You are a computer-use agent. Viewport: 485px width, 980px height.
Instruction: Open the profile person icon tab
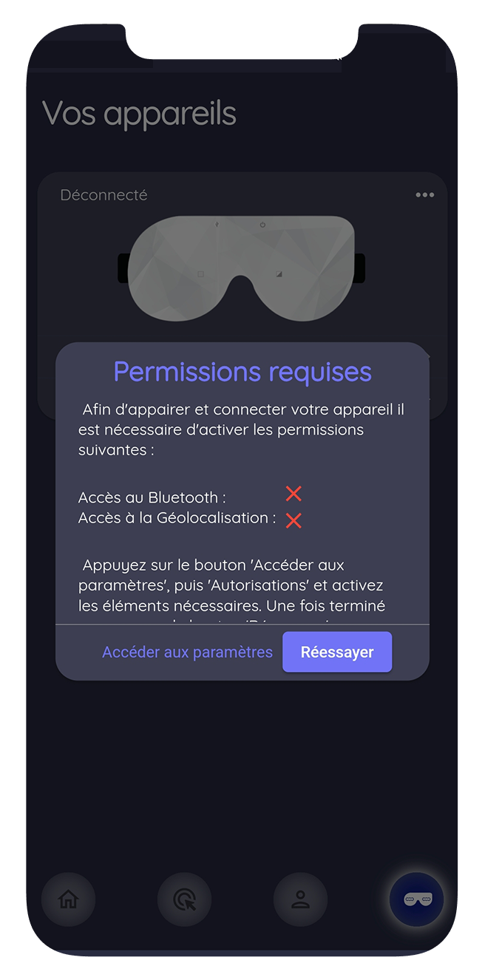click(300, 899)
